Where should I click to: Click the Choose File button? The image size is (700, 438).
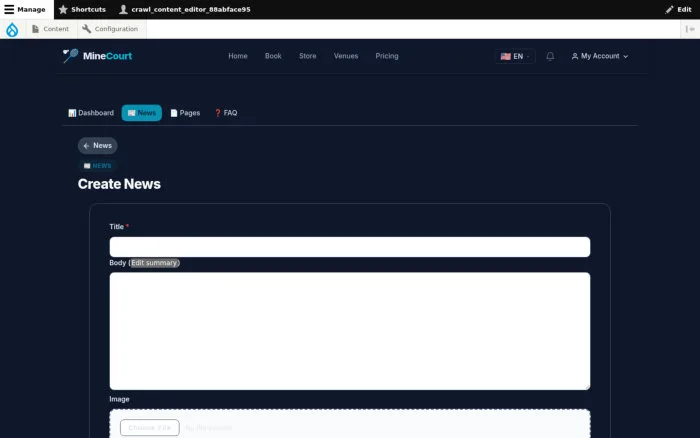[x=150, y=428]
